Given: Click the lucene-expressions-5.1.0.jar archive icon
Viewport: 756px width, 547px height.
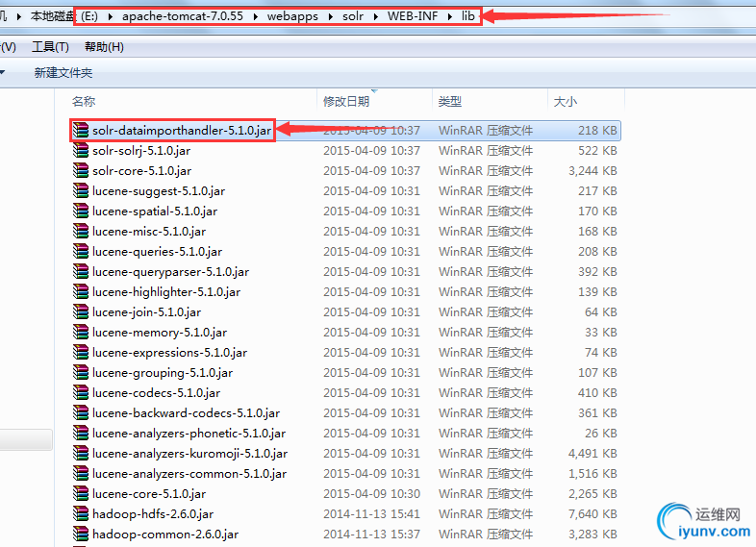Looking at the screenshot, I should coord(81,353).
